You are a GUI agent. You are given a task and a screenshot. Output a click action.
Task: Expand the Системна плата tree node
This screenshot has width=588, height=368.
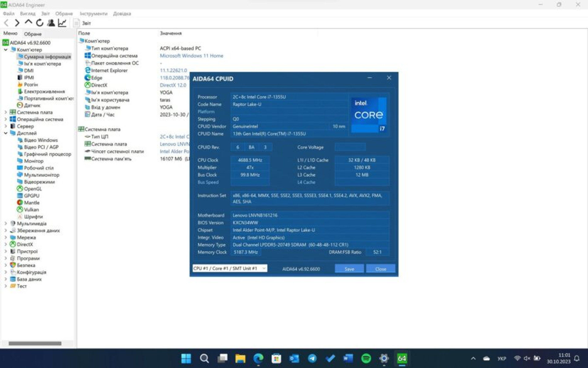tap(6, 112)
